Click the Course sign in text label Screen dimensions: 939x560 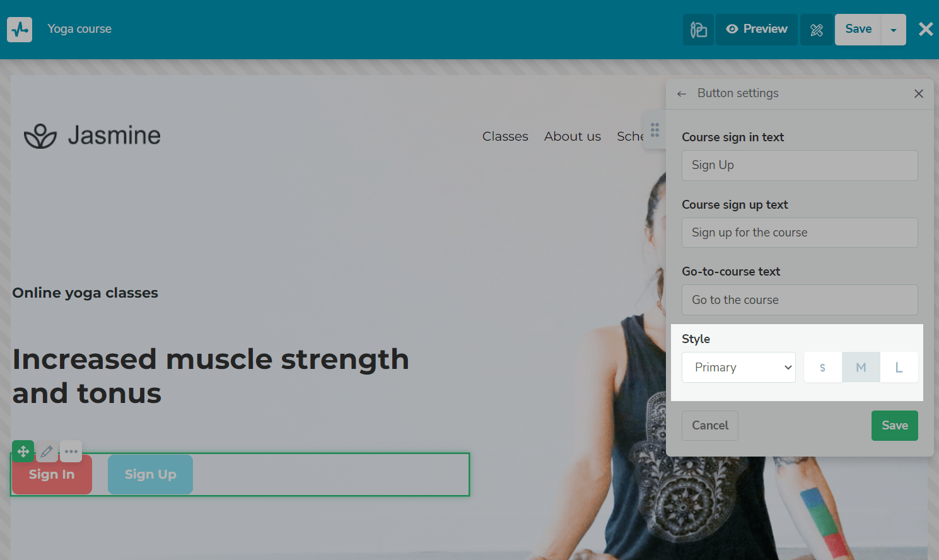(733, 137)
